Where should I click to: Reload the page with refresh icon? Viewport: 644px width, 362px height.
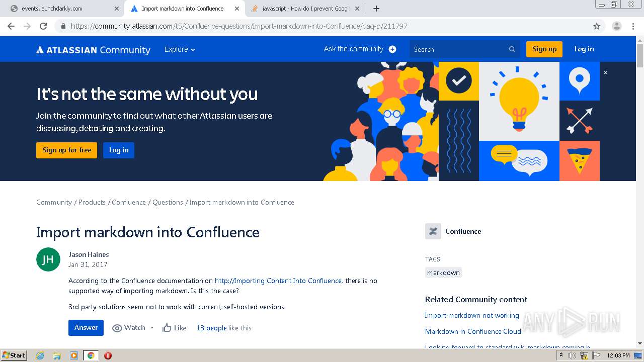pos(43,26)
